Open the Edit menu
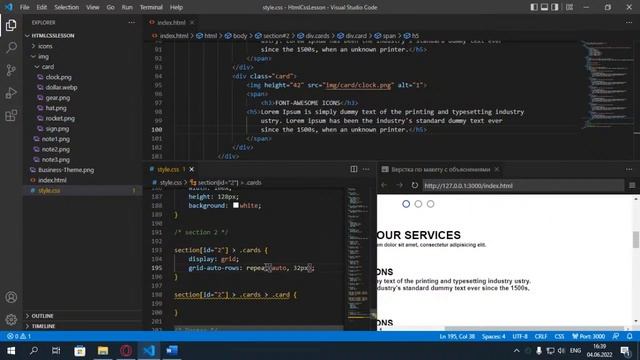 point(42,7)
